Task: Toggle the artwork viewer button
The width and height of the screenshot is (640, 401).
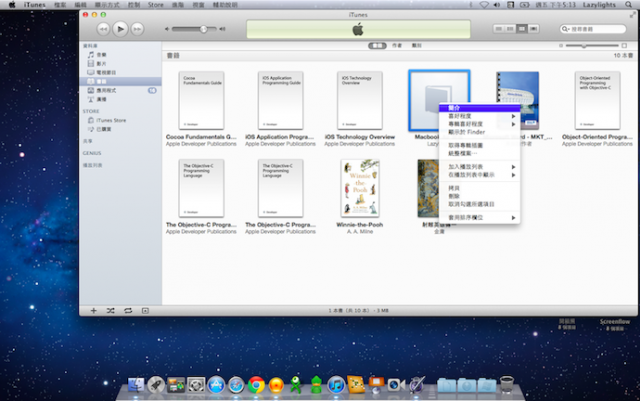Action: click(145, 311)
